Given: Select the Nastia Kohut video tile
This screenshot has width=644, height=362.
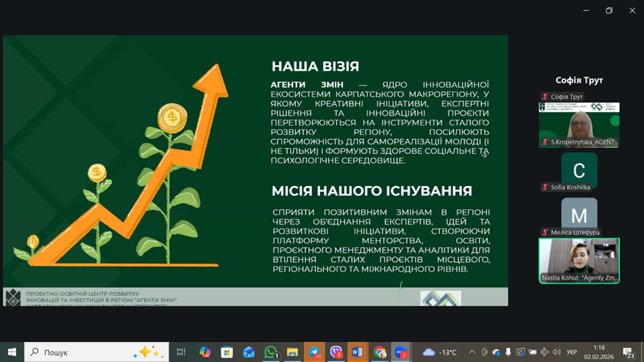Looking at the screenshot, I should pos(579,260).
